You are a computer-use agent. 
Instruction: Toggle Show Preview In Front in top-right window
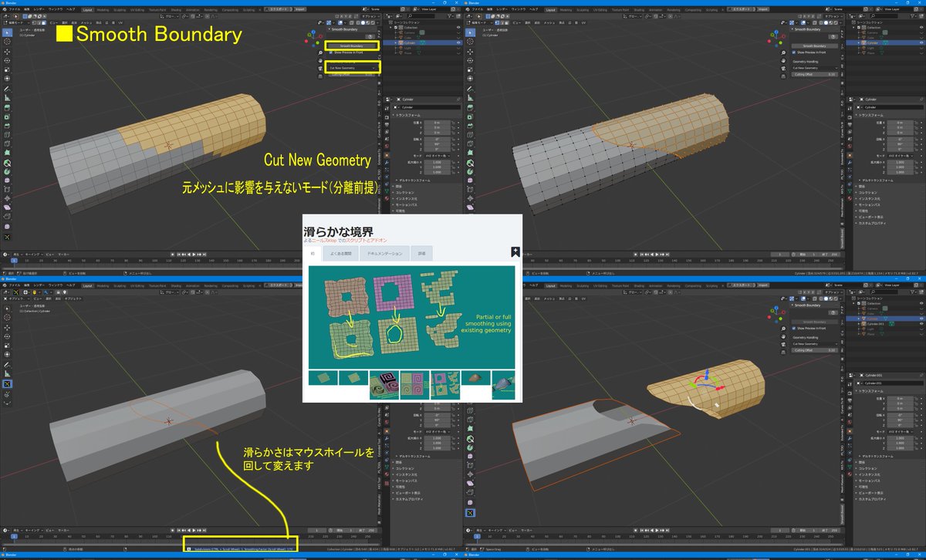[x=794, y=52]
